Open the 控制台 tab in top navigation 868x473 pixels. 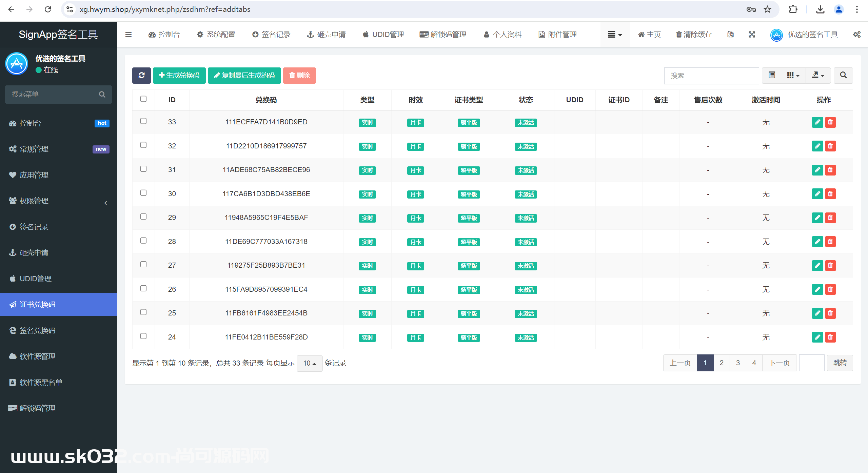[164, 34]
